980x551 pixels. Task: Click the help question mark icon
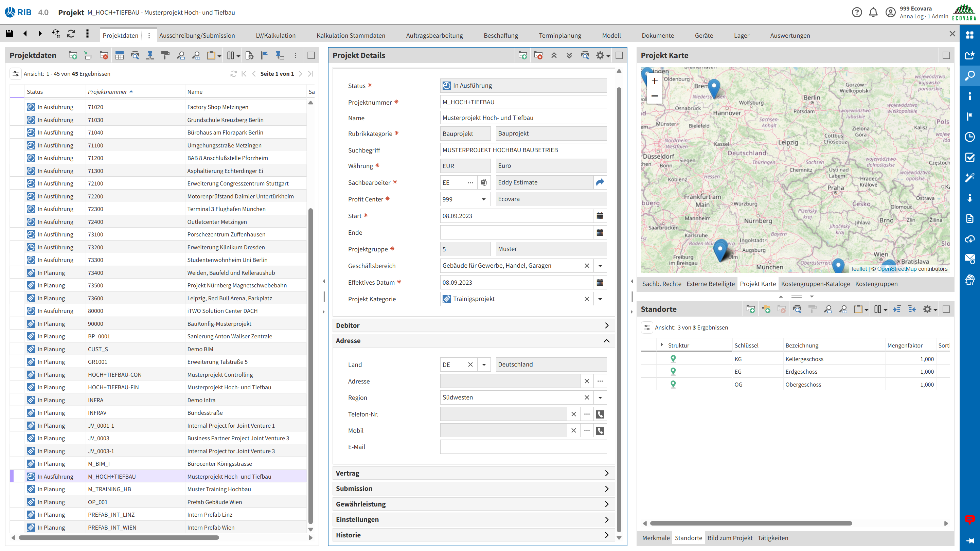[856, 13]
